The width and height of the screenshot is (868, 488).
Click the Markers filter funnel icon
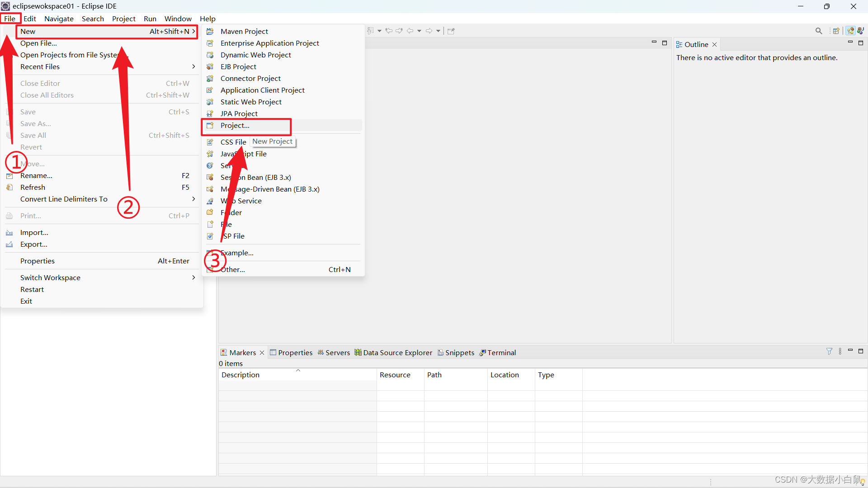(829, 351)
